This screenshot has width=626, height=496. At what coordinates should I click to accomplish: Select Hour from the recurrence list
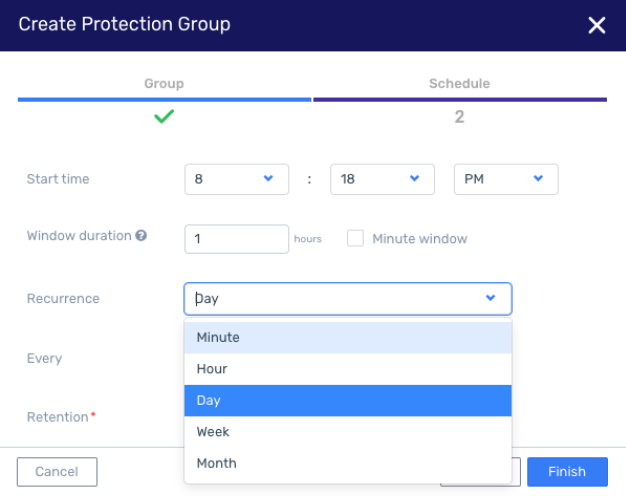pyautogui.click(x=348, y=369)
